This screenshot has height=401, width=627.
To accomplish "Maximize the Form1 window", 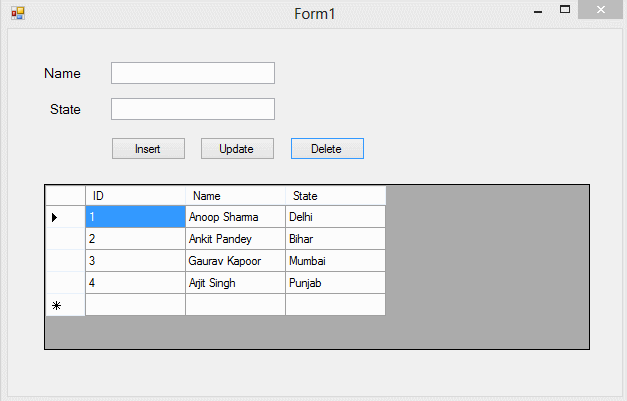I will pyautogui.click(x=565, y=10).
